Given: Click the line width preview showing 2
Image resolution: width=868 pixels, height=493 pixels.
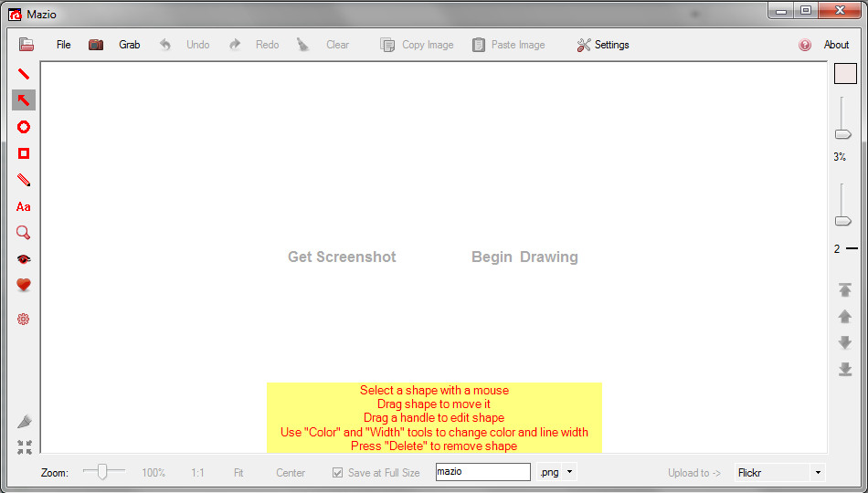Looking at the screenshot, I should 845,249.
